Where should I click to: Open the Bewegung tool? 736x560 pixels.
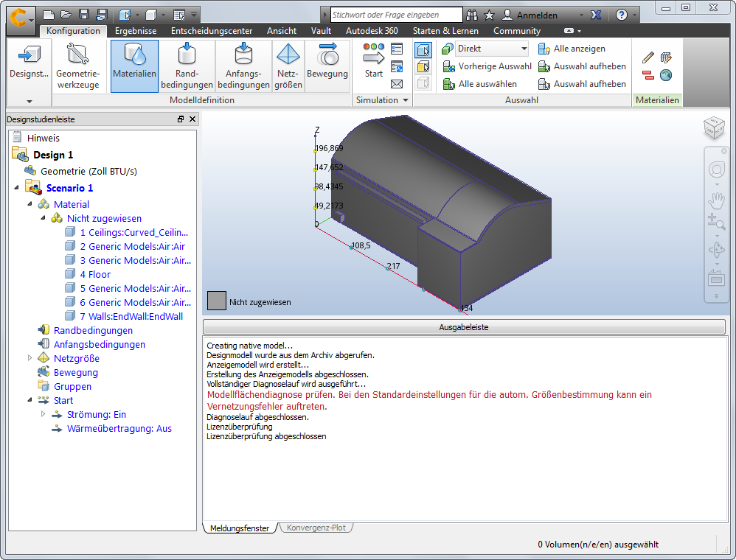[x=327, y=66]
